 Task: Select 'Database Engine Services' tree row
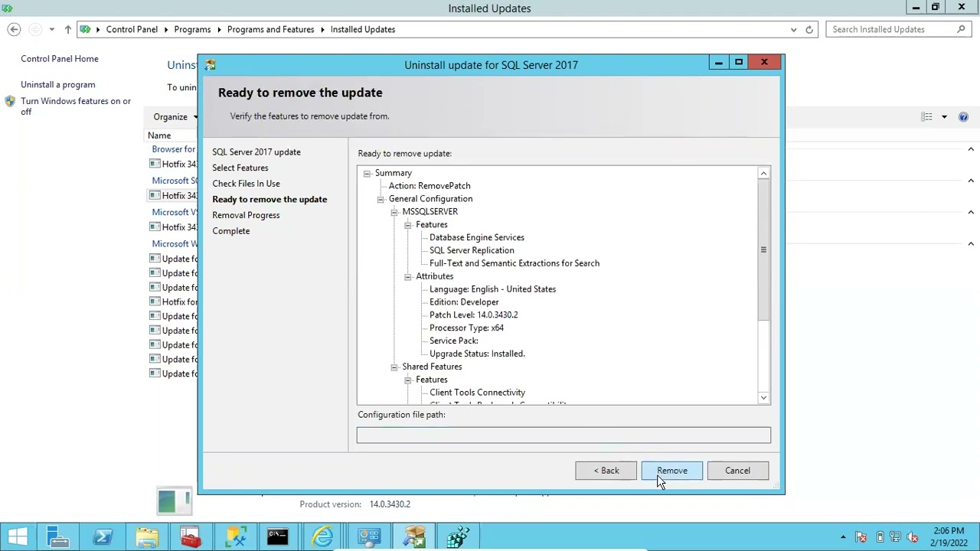pos(477,237)
